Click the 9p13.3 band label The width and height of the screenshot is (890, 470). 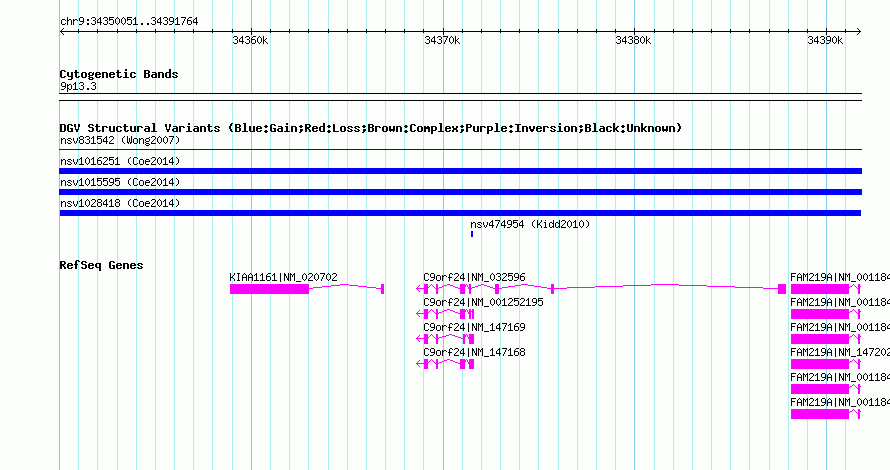click(78, 87)
